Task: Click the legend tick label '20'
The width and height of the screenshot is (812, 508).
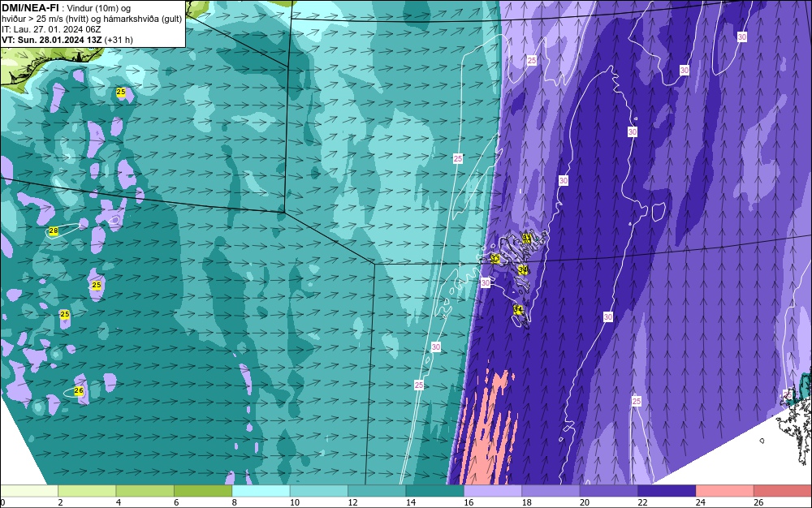Action: click(584, 502)
